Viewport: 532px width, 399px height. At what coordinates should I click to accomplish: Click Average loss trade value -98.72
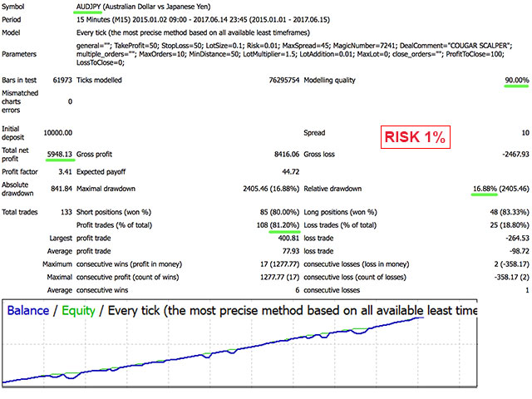[519, 251]
